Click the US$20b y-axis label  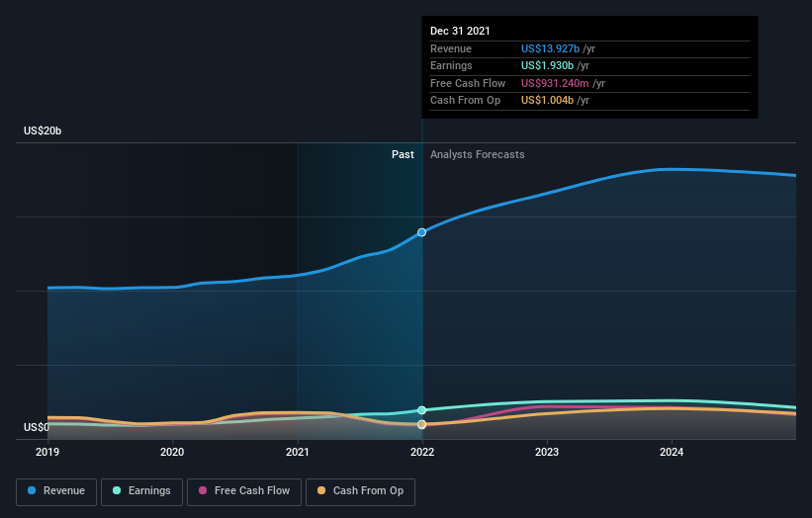pos(43,130)
